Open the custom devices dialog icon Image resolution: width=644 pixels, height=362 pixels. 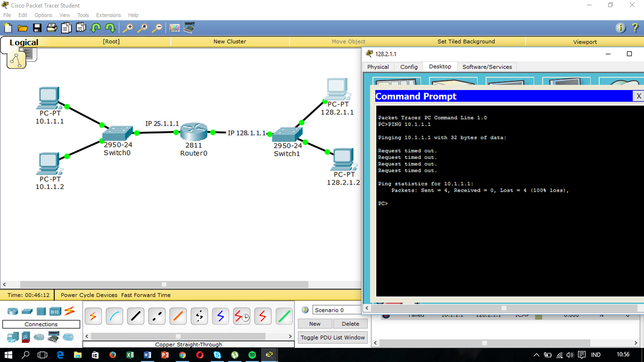(x=189, y=28)
